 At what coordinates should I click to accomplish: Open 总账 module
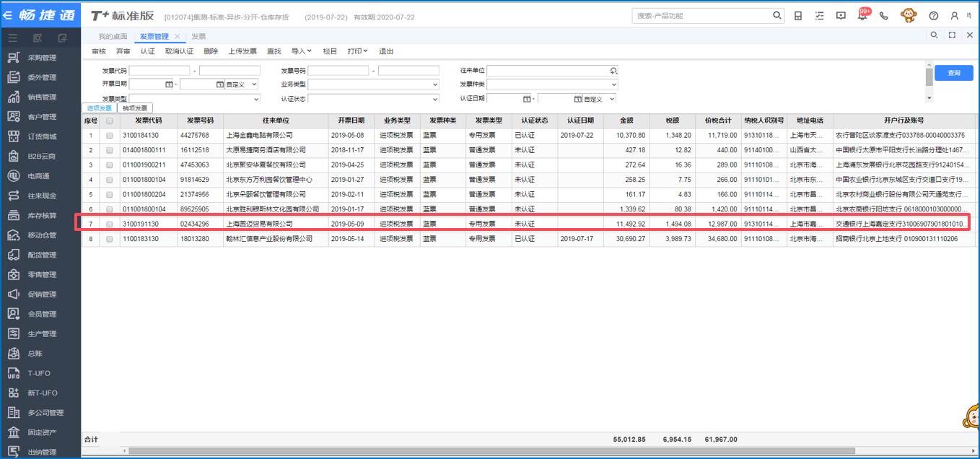click(35, 354)
